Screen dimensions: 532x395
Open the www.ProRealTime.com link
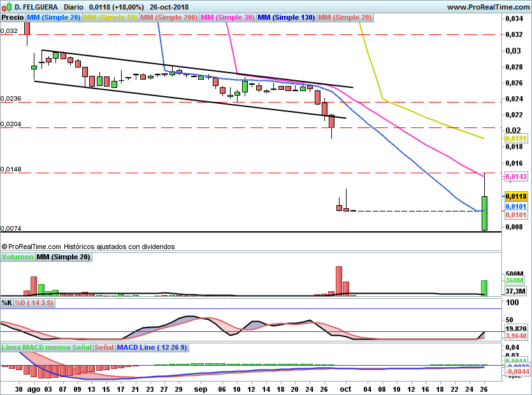click(x=487, y=7)
